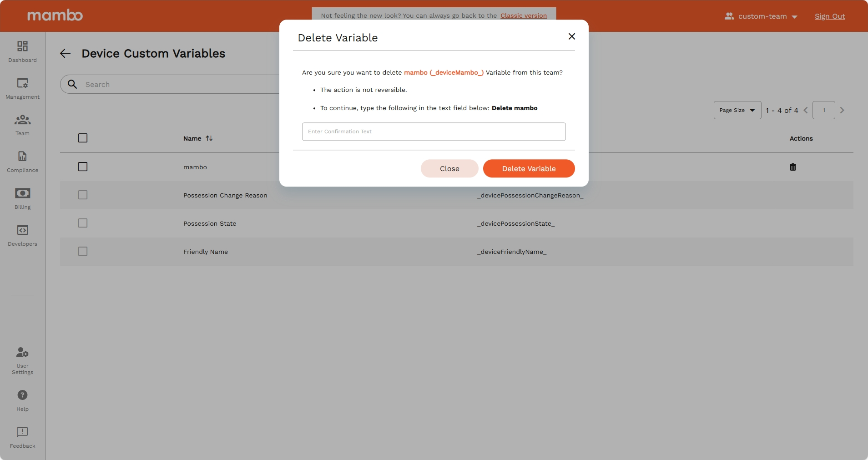Open the Billing page
This screenshot has width=868, height=460.
coord(22,198)
